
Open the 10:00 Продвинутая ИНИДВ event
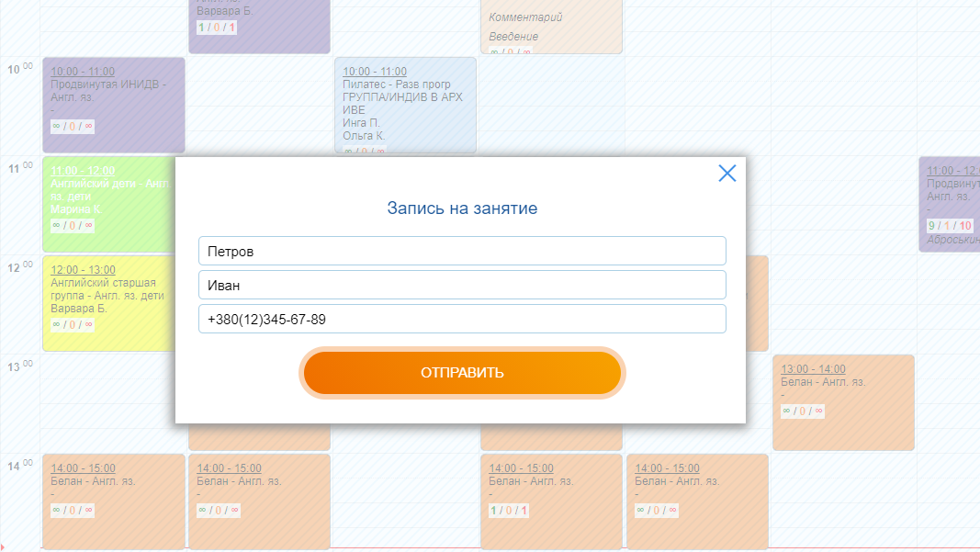click(113, 106)
